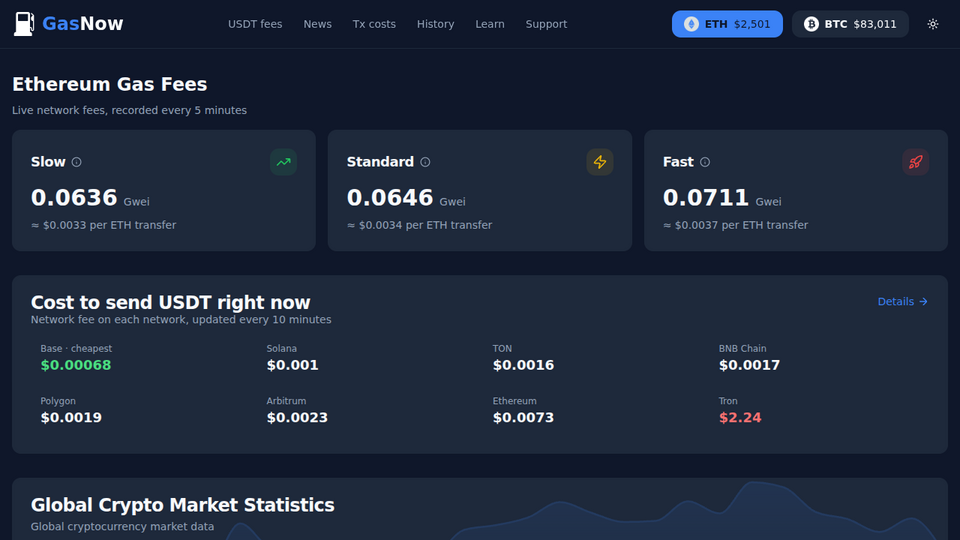
Task: Toggle light/dark theme sun icon
Action: pos(932,24)
